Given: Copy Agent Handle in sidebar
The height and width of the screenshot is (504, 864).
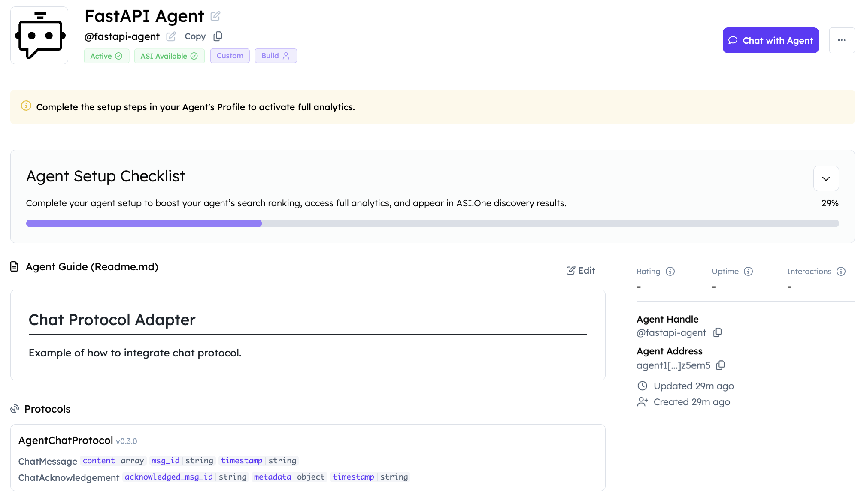Looking at the screenshot, I should click(x=717, y=333).
